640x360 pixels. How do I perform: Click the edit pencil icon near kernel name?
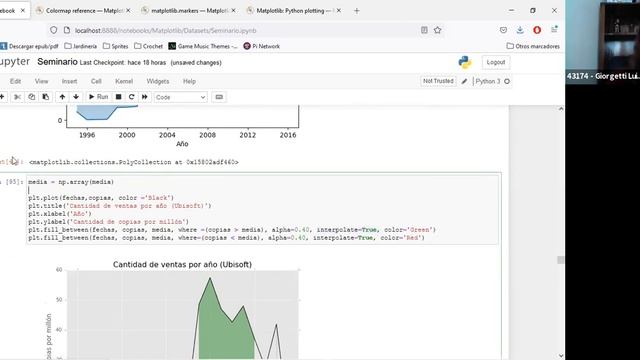point(464,81)
